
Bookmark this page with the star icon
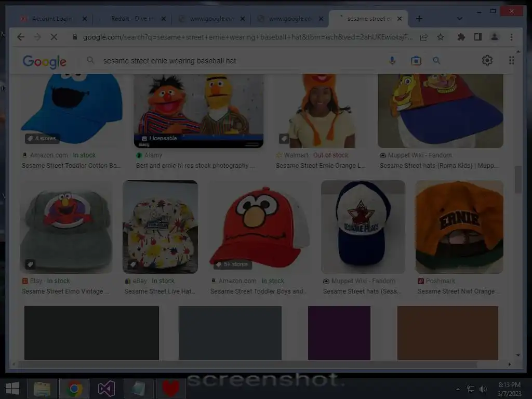click(441, 37)
